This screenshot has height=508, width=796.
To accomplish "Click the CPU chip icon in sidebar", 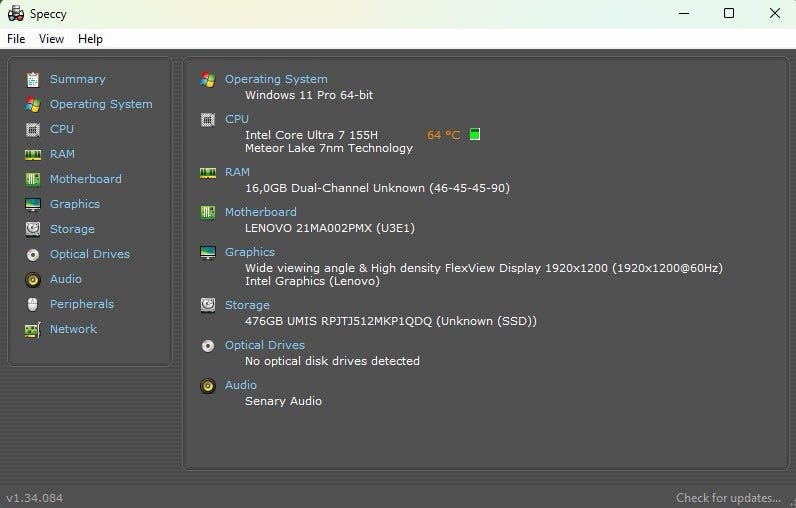I will pos(33,130).
